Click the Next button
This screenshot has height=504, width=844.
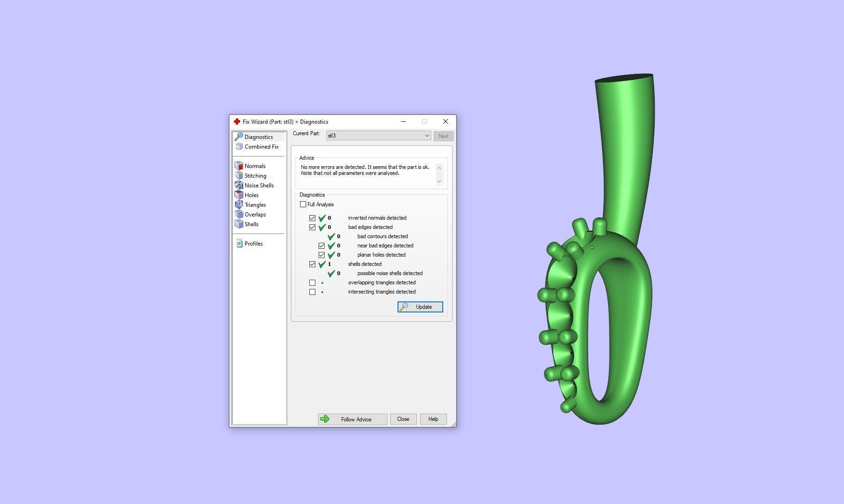coord(443,136)
